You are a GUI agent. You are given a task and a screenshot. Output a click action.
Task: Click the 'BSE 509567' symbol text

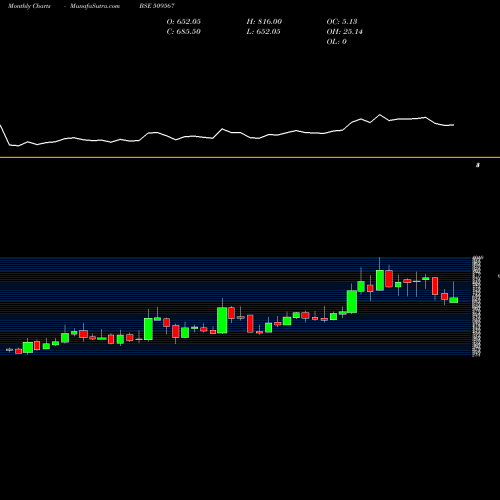point(157,6)
